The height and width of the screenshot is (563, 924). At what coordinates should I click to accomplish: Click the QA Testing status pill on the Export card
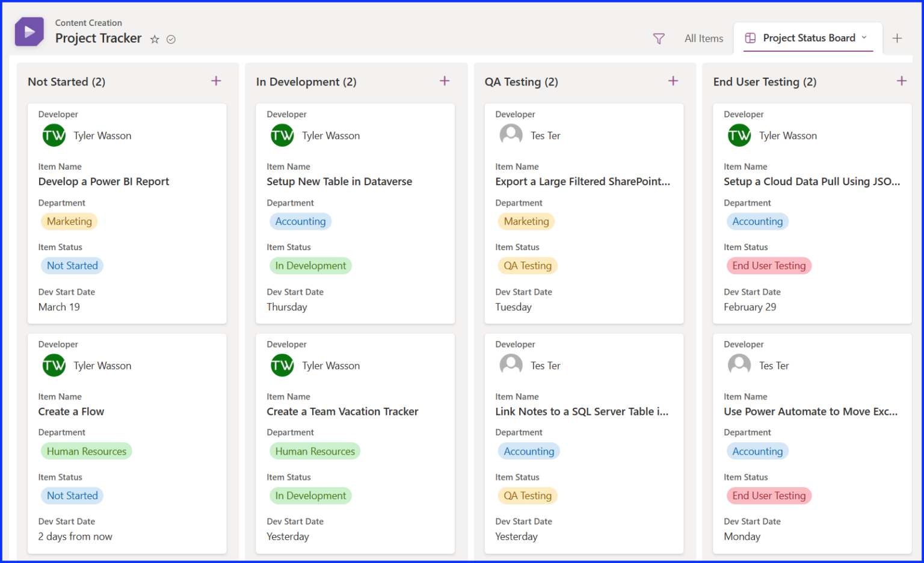point(528,265)
